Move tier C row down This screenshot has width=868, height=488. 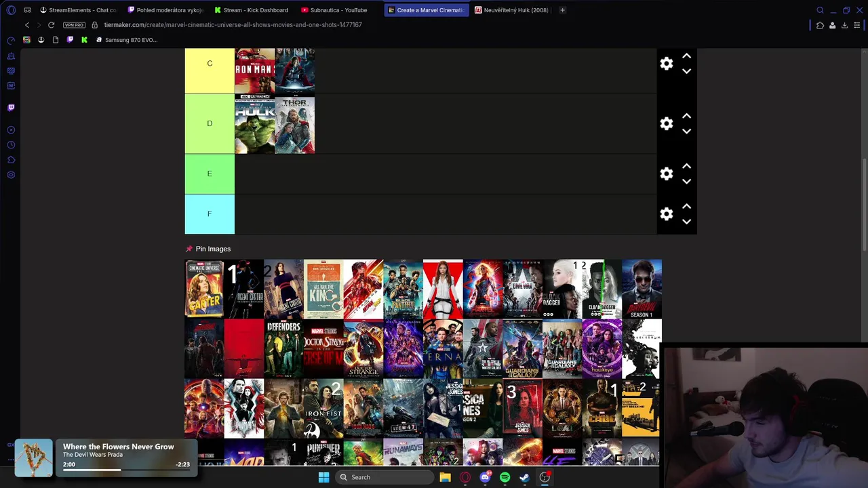click(x=686, y=71)
